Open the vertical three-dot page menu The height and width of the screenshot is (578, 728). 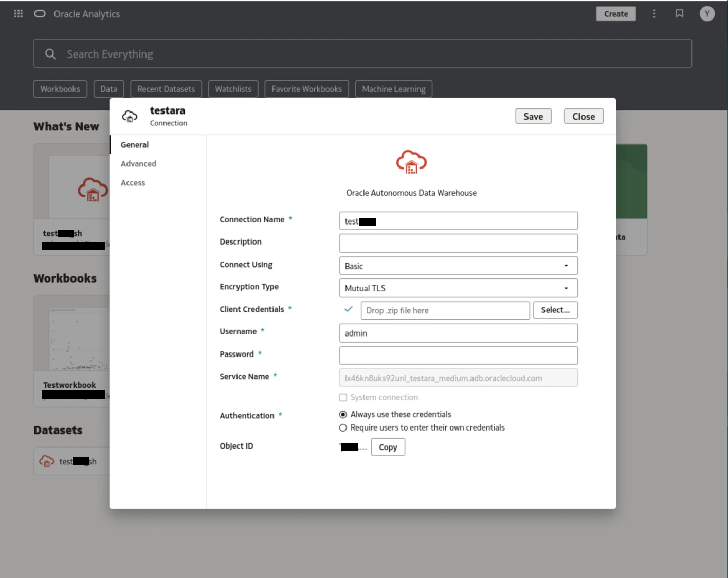pos(654,14)
